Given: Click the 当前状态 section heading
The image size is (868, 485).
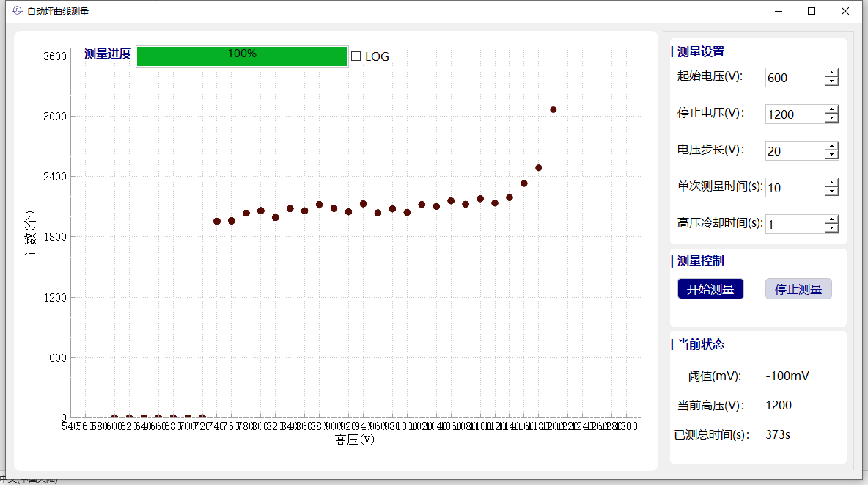Looking at the screenshot, I should (x=701, y=344).
